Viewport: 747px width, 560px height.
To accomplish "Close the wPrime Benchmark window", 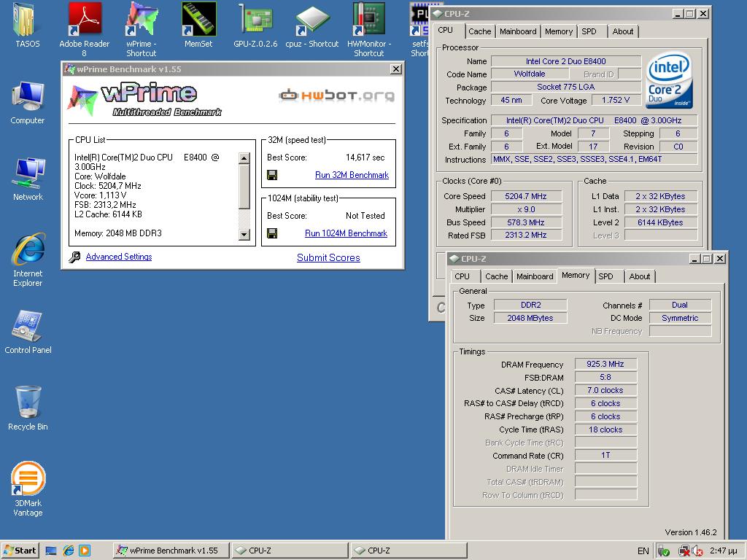I will click(x=395, y=69).
